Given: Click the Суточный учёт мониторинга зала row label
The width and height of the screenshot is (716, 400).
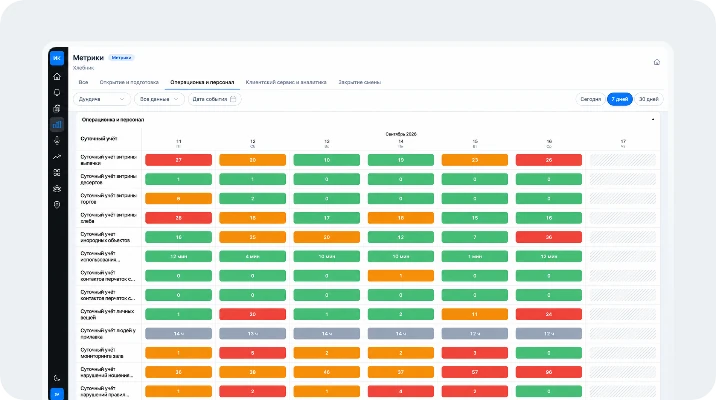Looking at the screenshot, I should click(102, 353).
